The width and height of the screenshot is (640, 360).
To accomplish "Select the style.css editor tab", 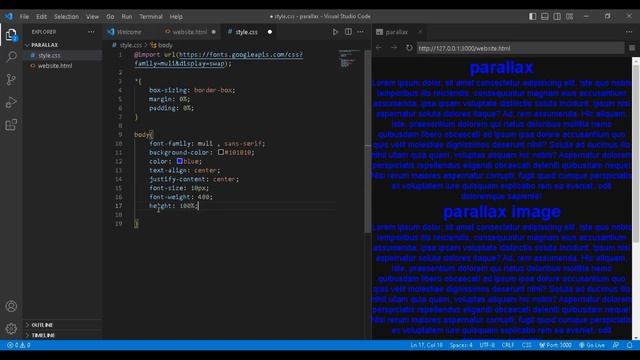I will coord(247,32).
